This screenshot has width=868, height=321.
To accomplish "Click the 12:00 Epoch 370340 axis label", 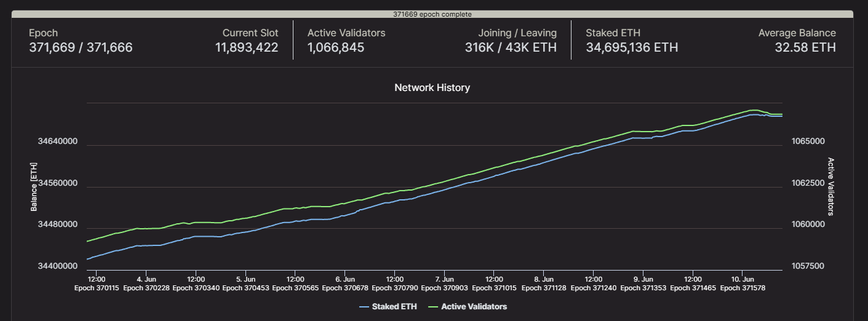I will [x=196, y=283].
